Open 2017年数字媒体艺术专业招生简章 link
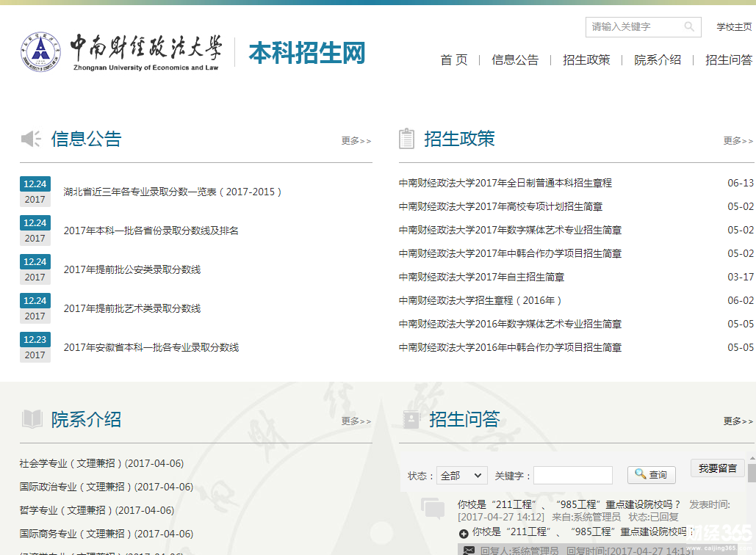Viewport: 756px width, 555px height. pos(510,231)
